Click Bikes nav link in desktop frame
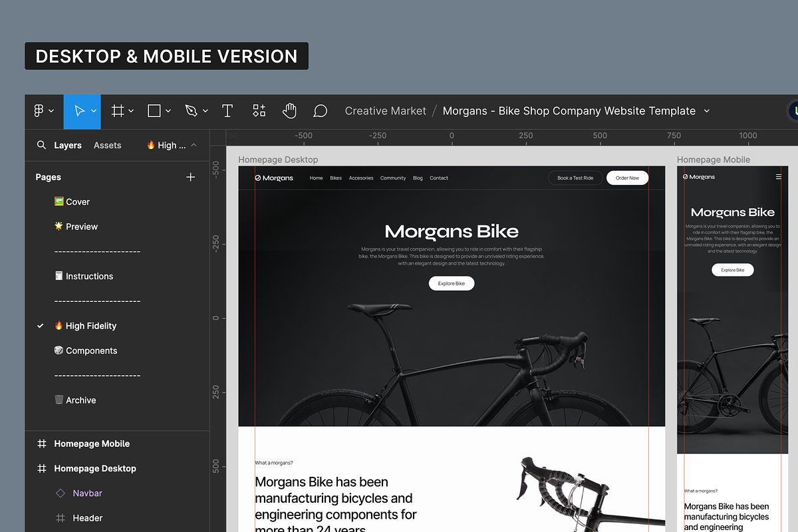This screenshot has height=532, width=798. point(336,178)
